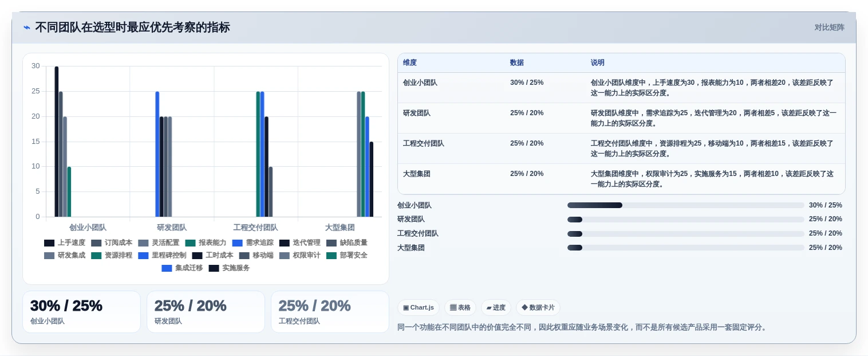Click the 30% / 25% value beside progress bar
The height and width of the screenshot is (356, 868).
click(x=826, y=205)
